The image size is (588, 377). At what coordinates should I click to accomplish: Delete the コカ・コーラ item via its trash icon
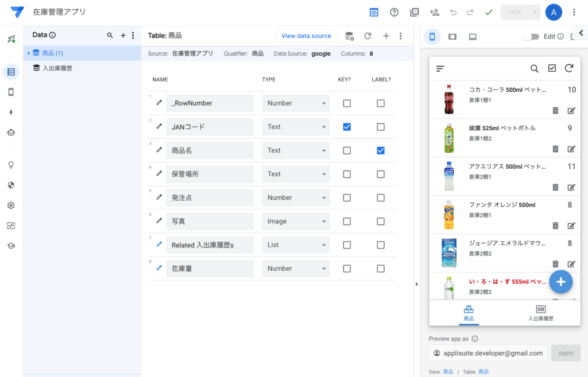(x=555, y=110)
